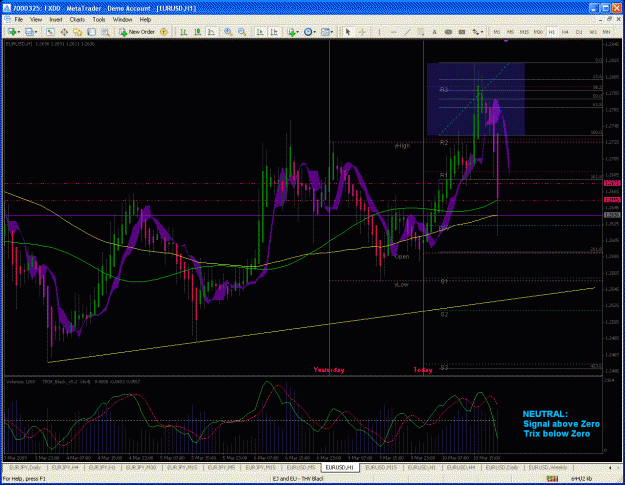
Task: Select the Text Label tool
Action: pos(448,32)
